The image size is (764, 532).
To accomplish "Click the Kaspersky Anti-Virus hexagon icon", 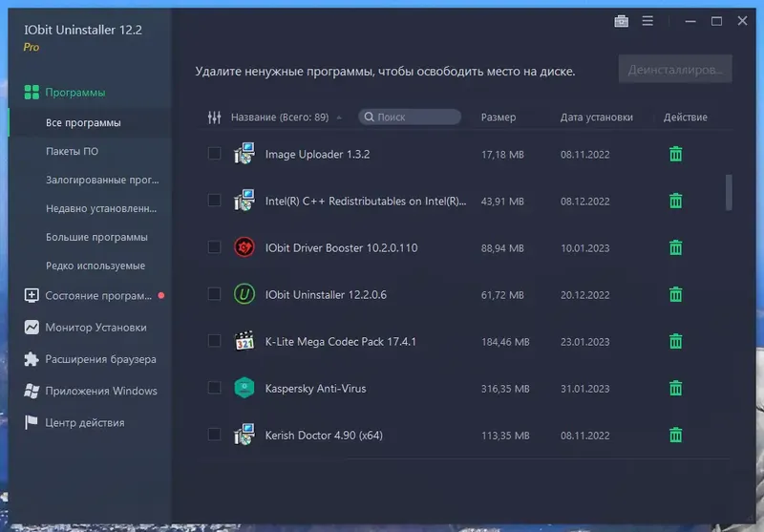I will (244, 388).
